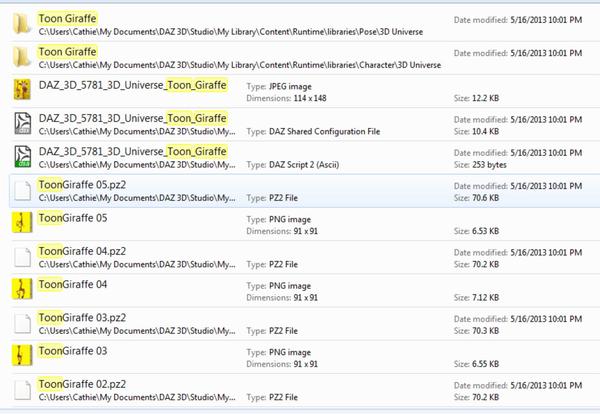
Task: Select the ToonGiraffe 03 PNG thumbnail
Action: [22, 355]
